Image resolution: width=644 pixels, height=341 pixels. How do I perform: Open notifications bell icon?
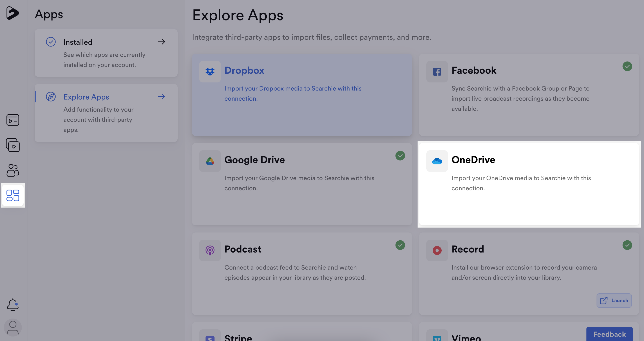tap(13, 305)
